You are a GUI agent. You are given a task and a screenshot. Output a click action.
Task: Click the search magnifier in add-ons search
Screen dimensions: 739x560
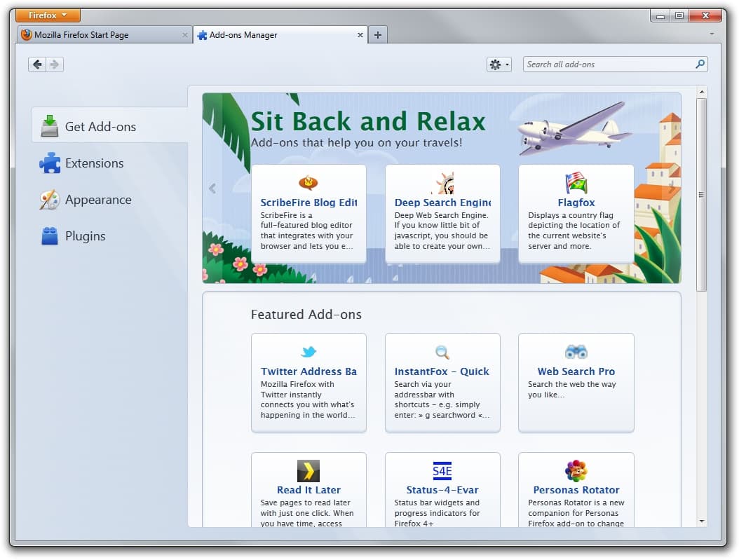click(699, 64)
